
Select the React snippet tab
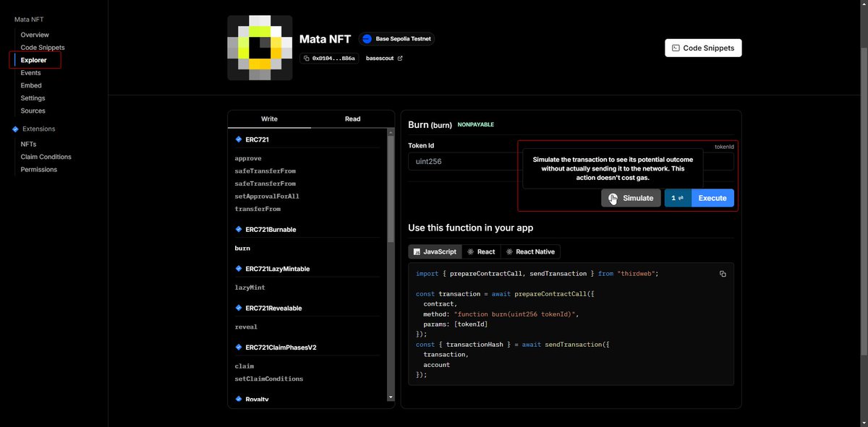click(481, 251)
